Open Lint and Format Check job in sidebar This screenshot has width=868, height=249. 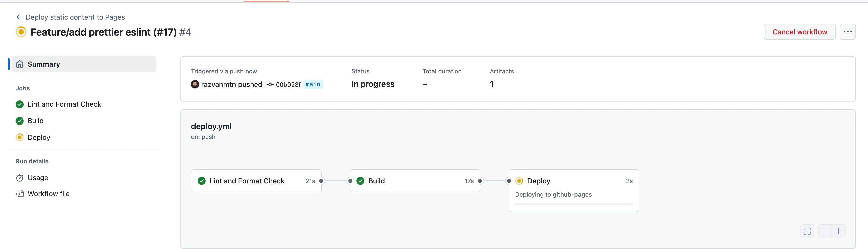[x=64, y=104]
